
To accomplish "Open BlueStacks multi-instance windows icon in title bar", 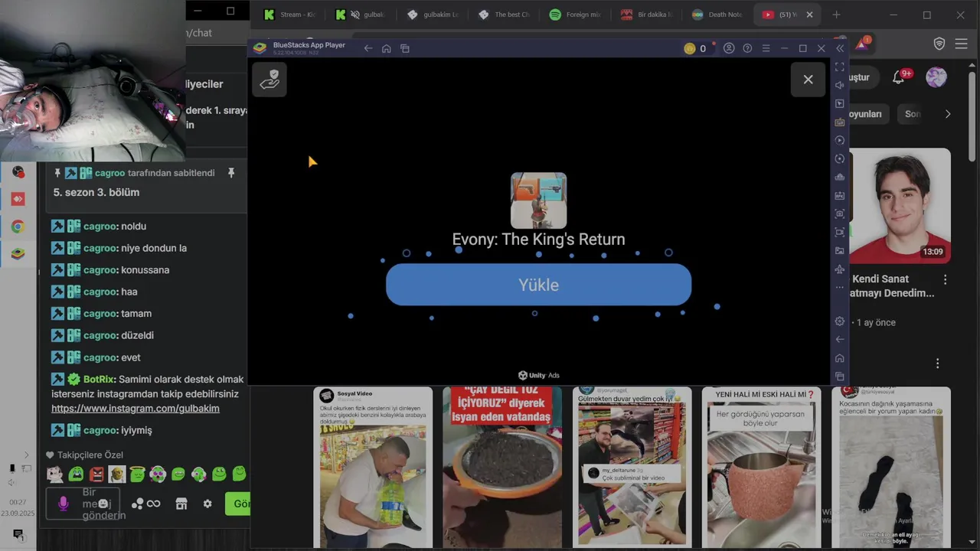I will point(405,48).
